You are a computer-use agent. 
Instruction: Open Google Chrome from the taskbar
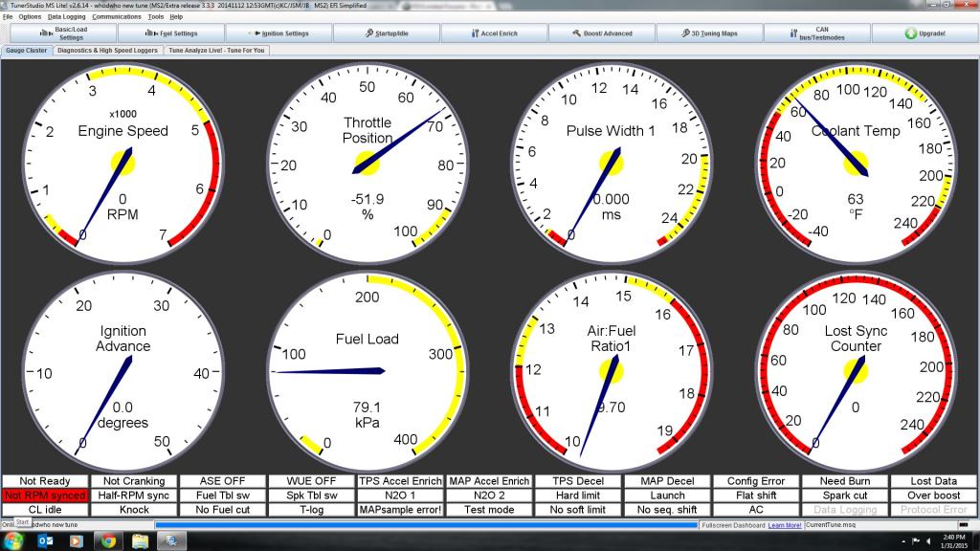pyautogui.click(x=107, y=540)
